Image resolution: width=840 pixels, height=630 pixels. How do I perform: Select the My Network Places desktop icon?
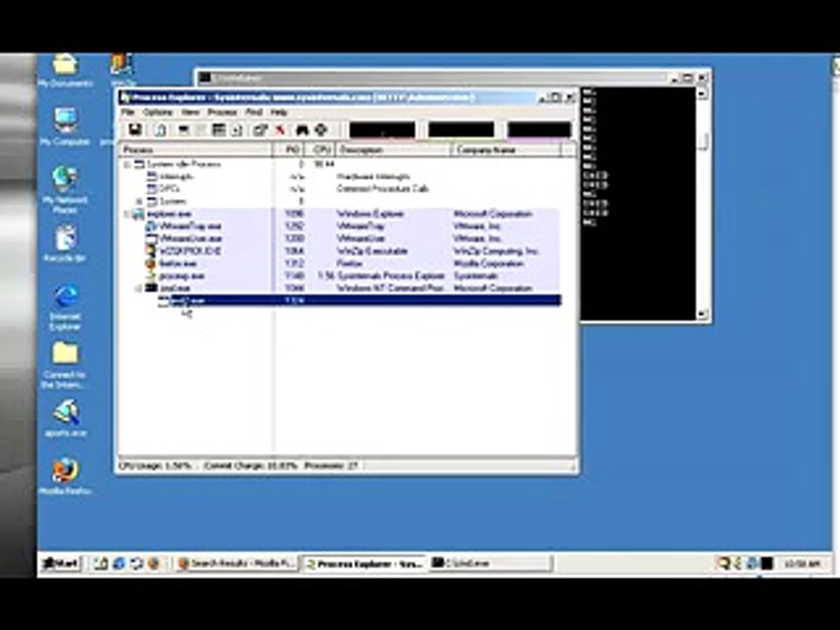[64, 189]
